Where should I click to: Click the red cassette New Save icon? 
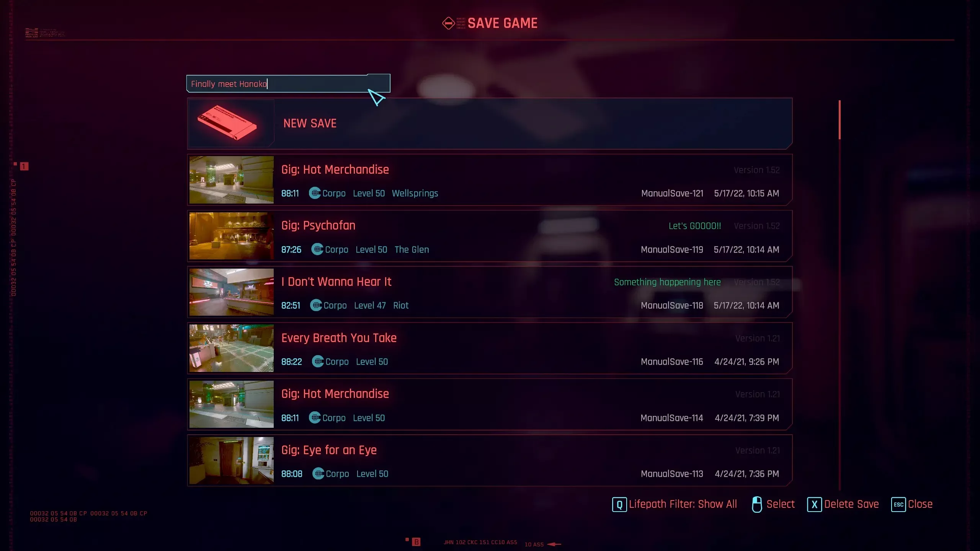tap(227, 123)
